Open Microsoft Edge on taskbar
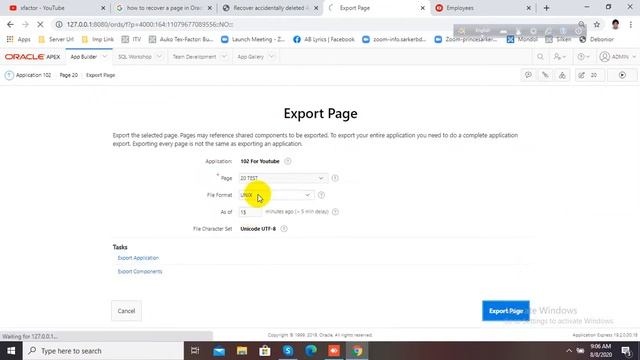Viewport: 640px width, 360px height. [x=311, y=351]
